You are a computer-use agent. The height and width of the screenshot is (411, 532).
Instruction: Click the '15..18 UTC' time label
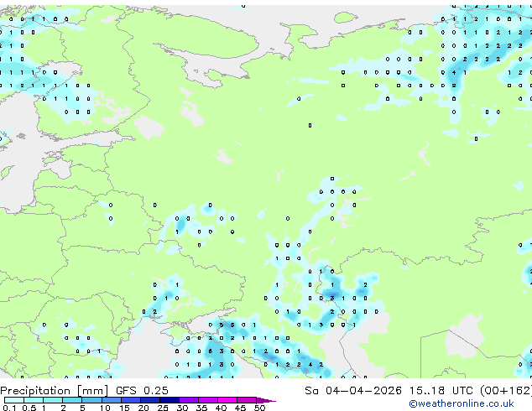coord(441,391)
